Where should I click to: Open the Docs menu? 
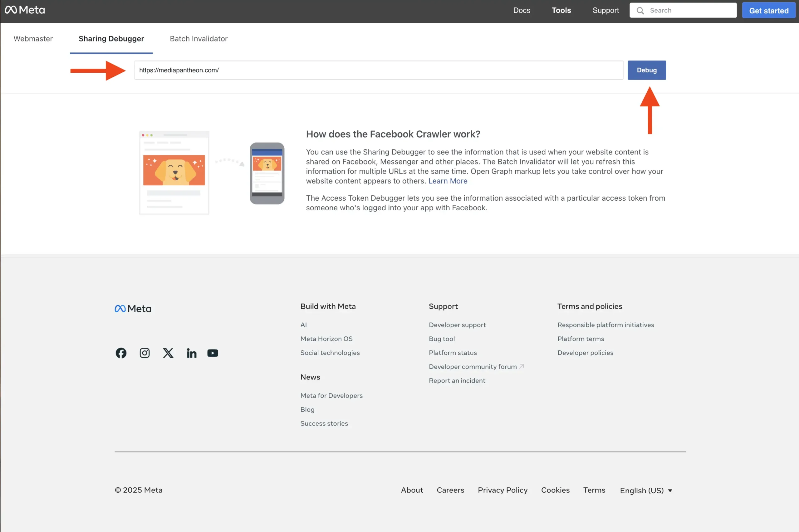click(522, 10)
